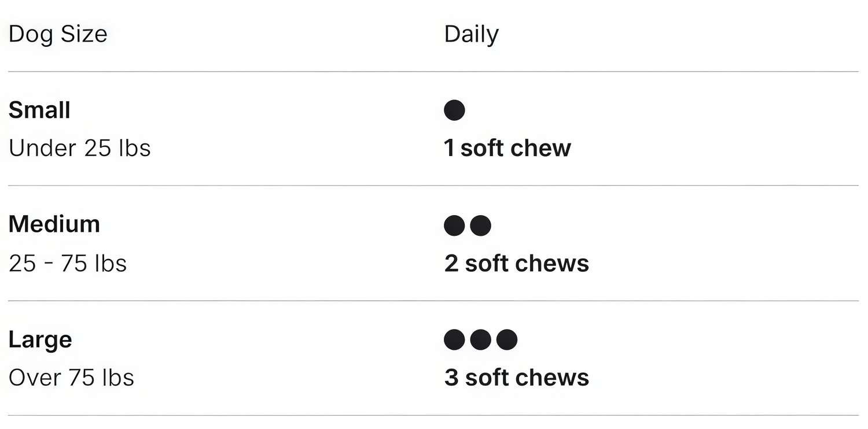Viewport: 868px width, 429px height.
Task: Click the "Over 75 lbs" weight text
Action: click(72, 378)
